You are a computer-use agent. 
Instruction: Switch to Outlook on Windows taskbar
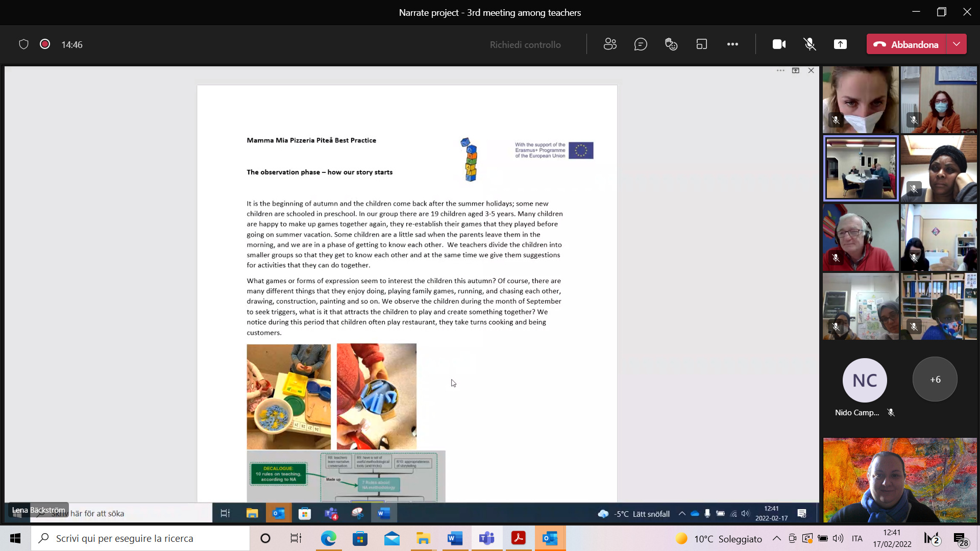point(550,538)
